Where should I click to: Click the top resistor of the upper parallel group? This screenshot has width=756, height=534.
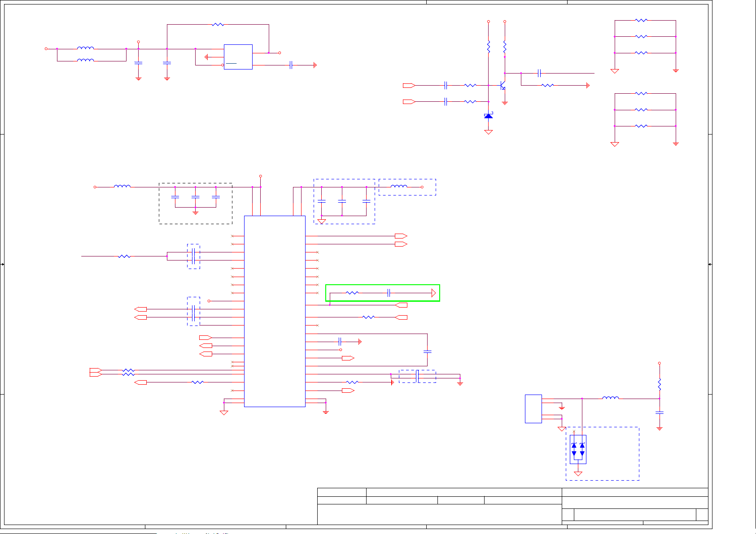click(641, 21)
